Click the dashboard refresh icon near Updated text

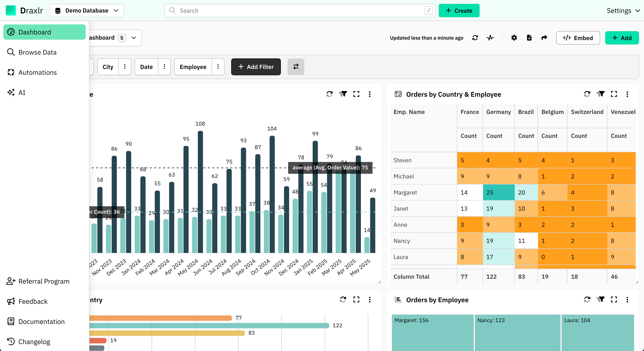(475, 38)
